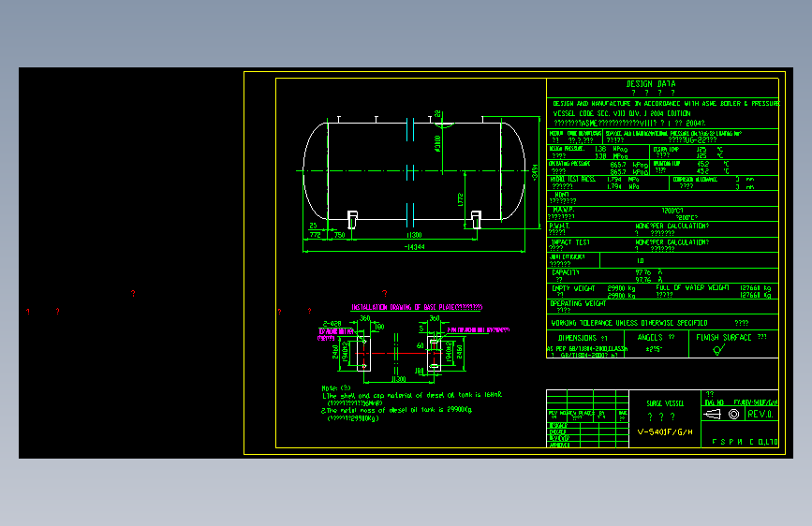Select the DWG NO. label in title block
The width and height of the screenshot is (812, 526).
pos(714,402)
